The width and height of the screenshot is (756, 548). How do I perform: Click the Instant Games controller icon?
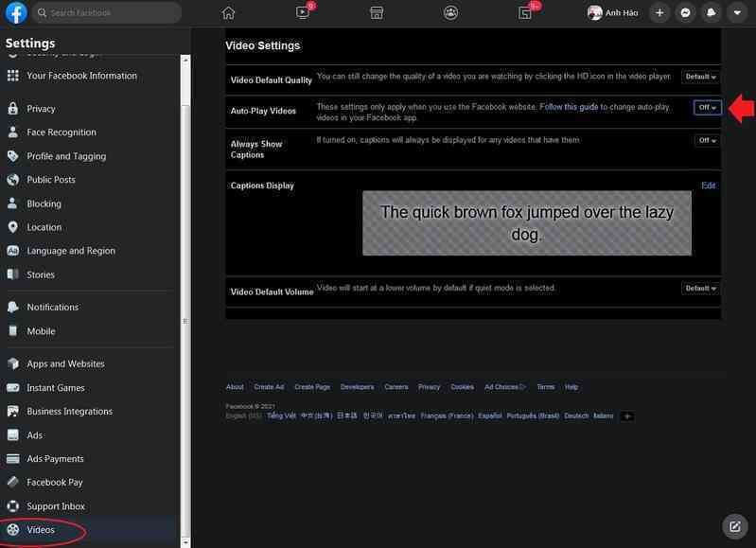[x=13, y=387]
